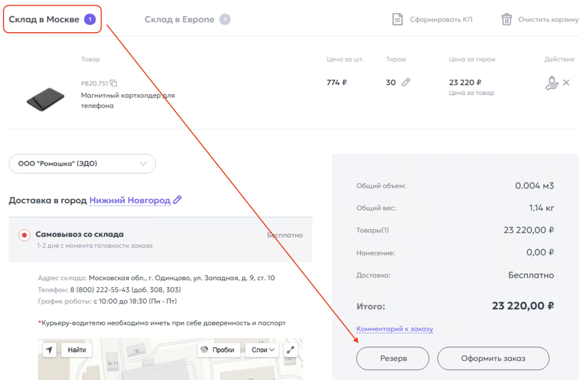Copy the product code P820.751
588x380 pixels.
114,83
